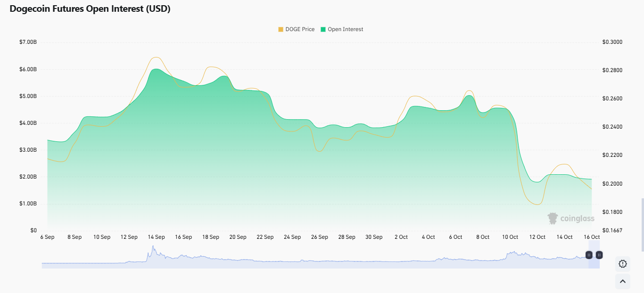Screen dimensions: 644x293
Task: Click the alert badge icon bottom right
Action: pyautogui.click(x=622, y=264)
